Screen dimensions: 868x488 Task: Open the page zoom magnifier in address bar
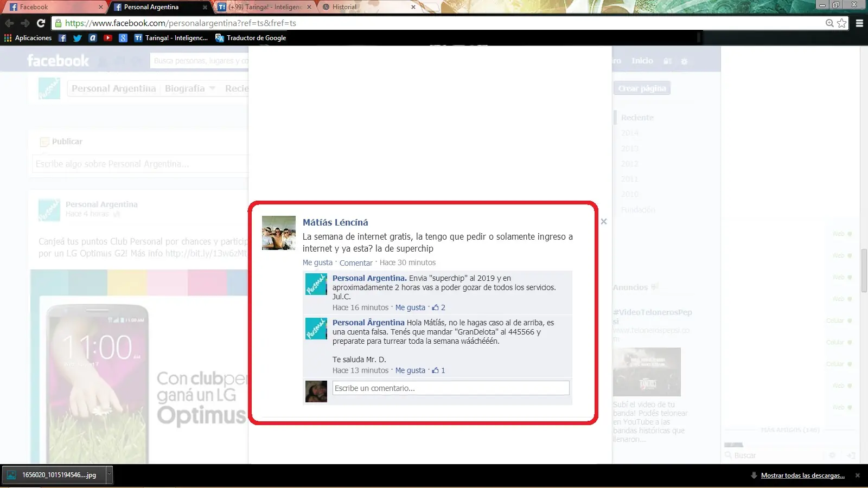tap(829, 23)
